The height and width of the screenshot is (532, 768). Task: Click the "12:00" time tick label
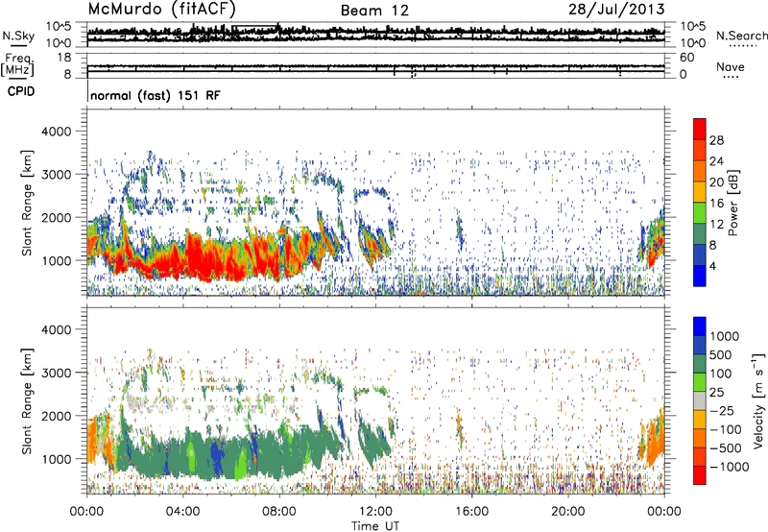pyautogui.click(x=375, y=512)
